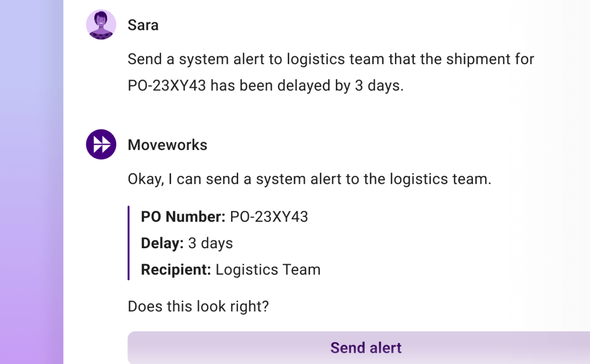This screenshot has height=364, width=590.
Task: Click the 'Does this look right?' text
Action: [198, 306]
